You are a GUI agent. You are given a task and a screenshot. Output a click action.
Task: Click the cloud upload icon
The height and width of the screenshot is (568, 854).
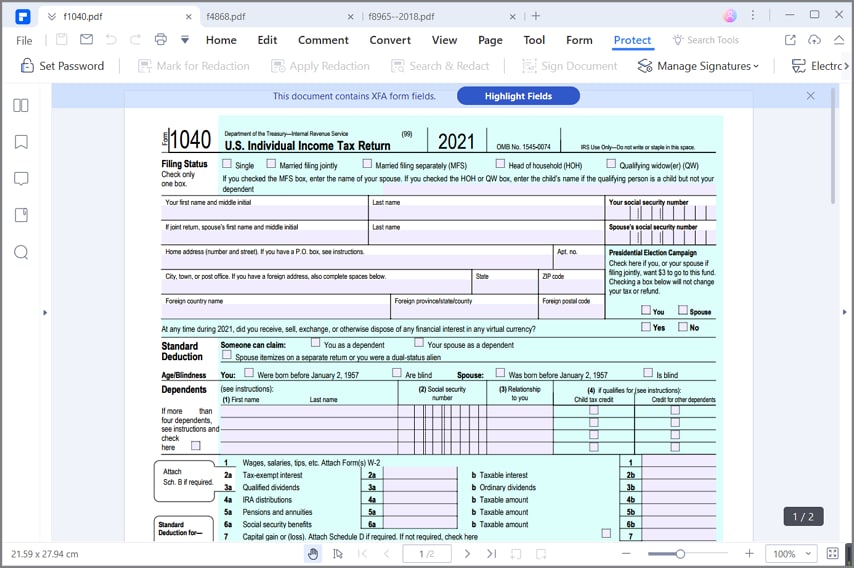[x=814, y=40]
